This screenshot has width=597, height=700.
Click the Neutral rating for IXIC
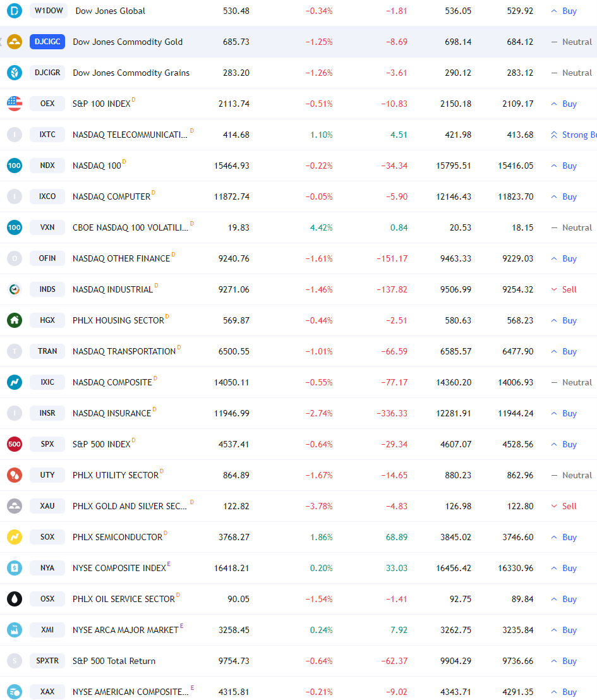tap(571, 382)
